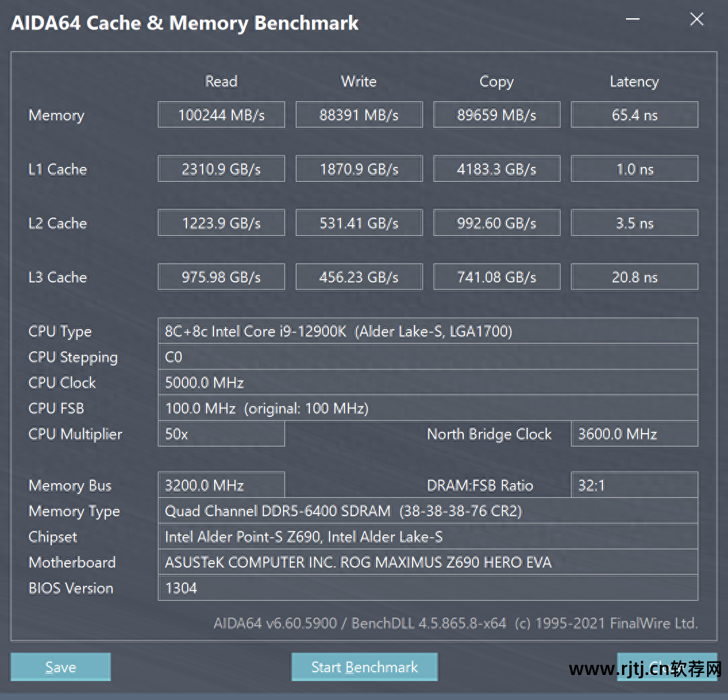Image resolution: width=728 pixels, height=700 pixels.
Task: Click the Memory Latency value 65.4 ns
Action: 635,115
